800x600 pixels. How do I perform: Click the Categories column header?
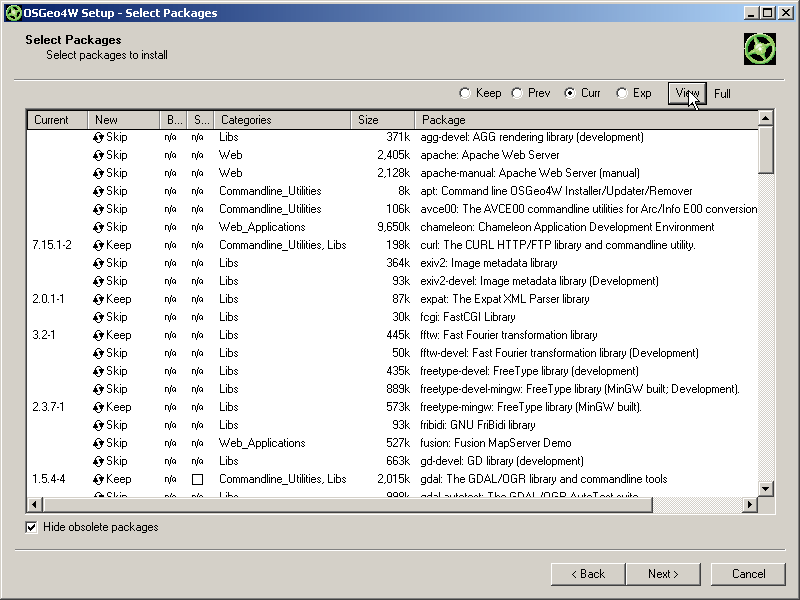click(x=282, y=120)
